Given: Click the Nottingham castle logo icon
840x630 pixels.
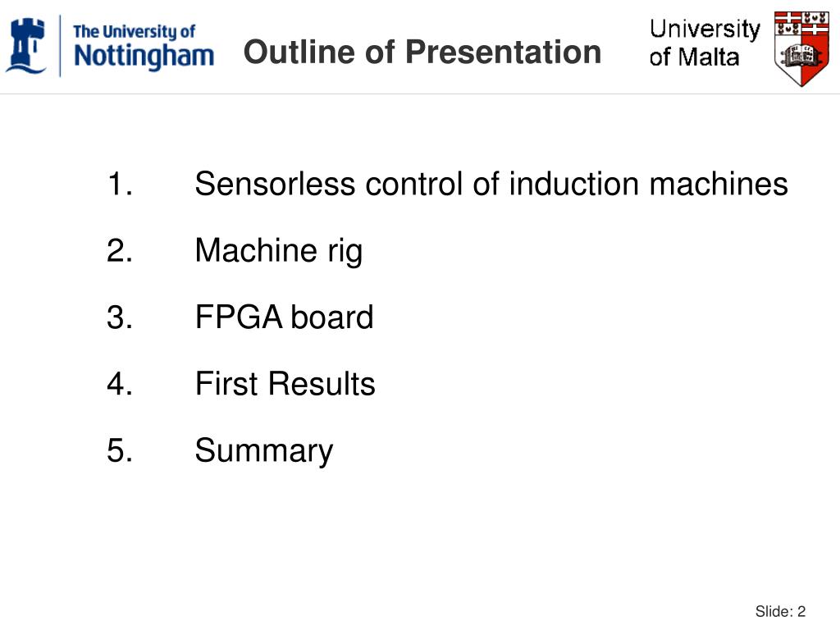Looking at the screenshot, I should point(25,45).
